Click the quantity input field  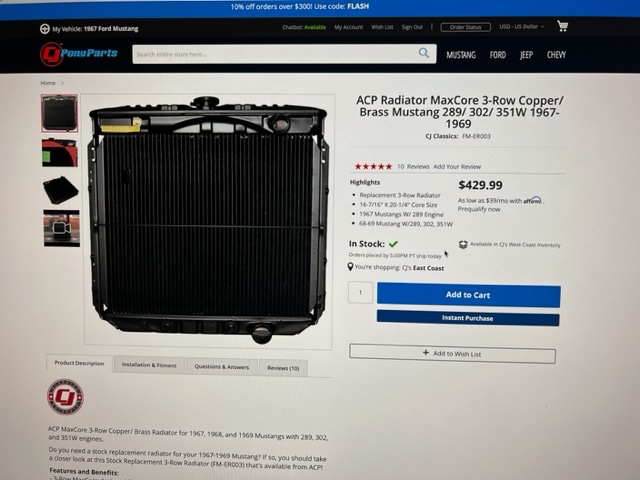(360, 292)
